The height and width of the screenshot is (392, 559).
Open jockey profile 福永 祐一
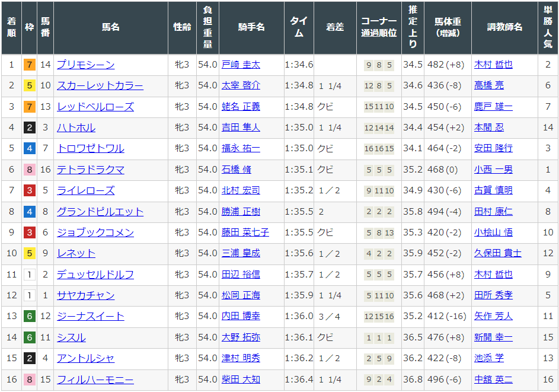coord(241,148)
